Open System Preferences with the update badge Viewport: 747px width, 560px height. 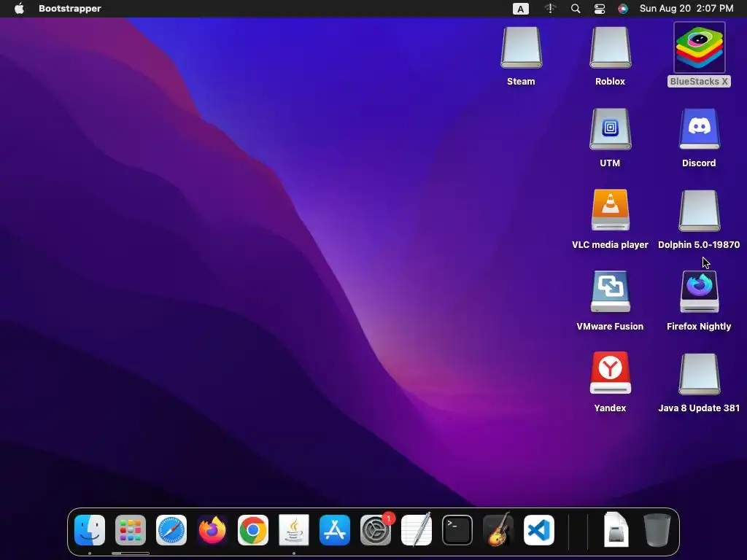(376, 530)
